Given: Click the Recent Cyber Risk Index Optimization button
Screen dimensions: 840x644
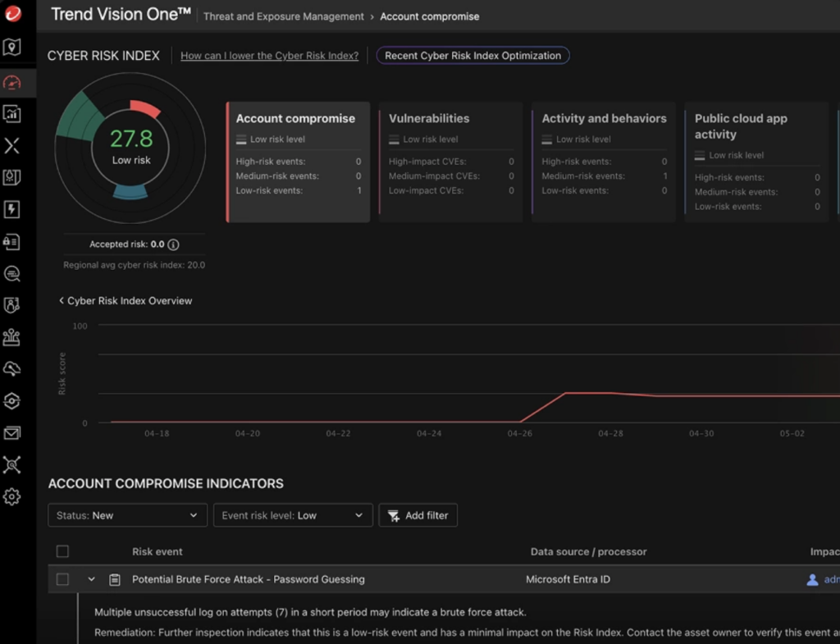Looking at the screenshot, I should click(472, 56).
